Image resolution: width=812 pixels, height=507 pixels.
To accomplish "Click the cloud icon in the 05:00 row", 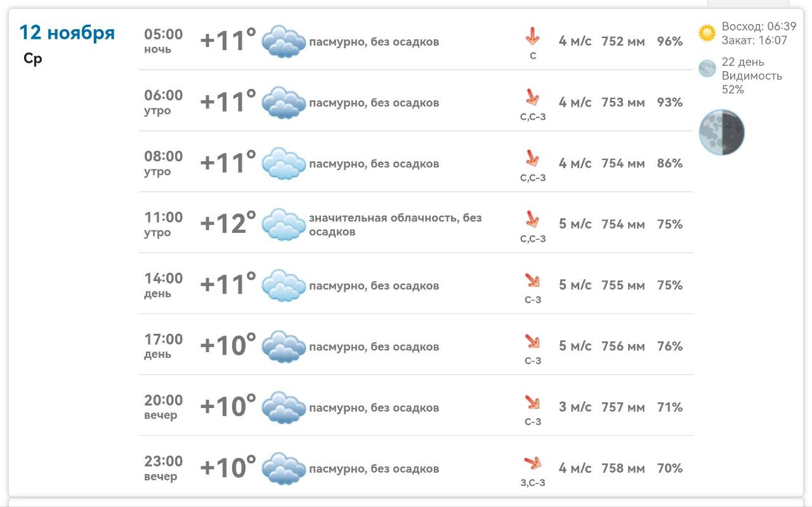I will pos(284,42).
